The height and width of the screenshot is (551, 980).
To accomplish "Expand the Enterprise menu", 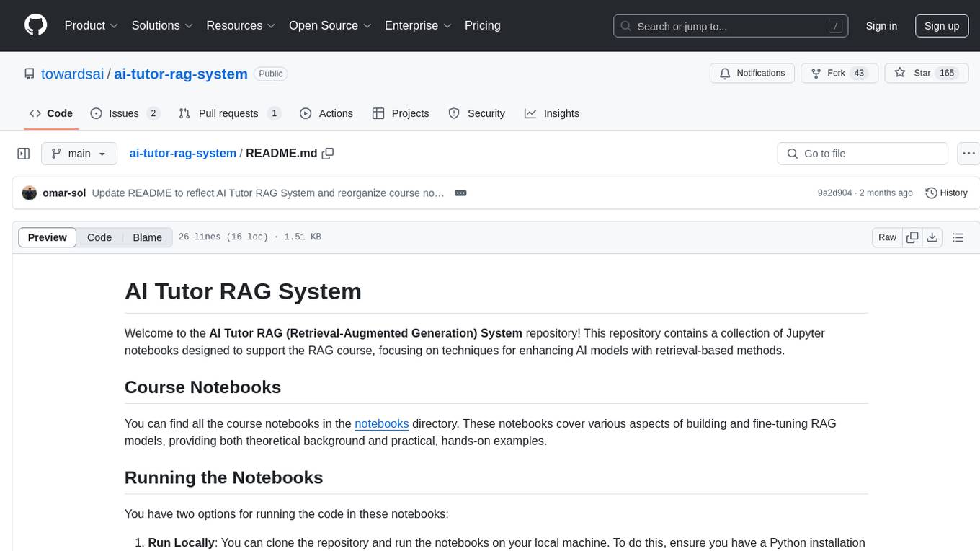I will (418, 25).
